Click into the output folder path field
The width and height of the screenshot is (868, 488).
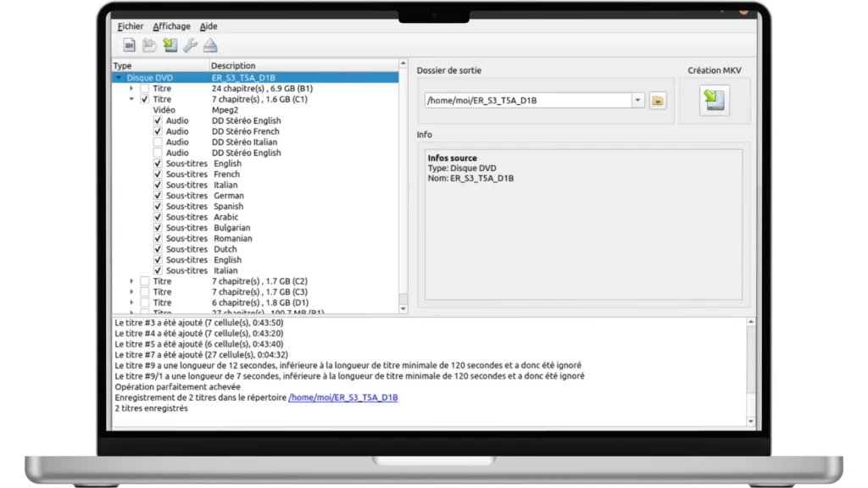pyautogui.click(x=527, y=101)
